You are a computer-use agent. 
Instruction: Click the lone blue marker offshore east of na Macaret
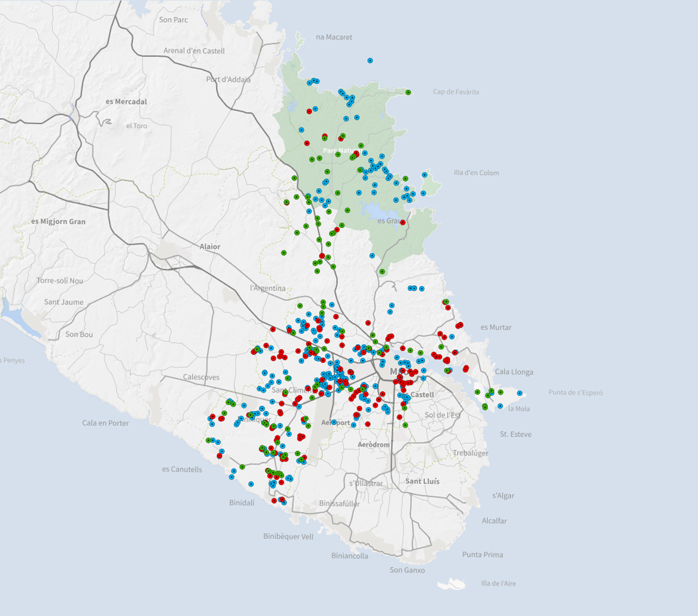click(x=370, y=60)
